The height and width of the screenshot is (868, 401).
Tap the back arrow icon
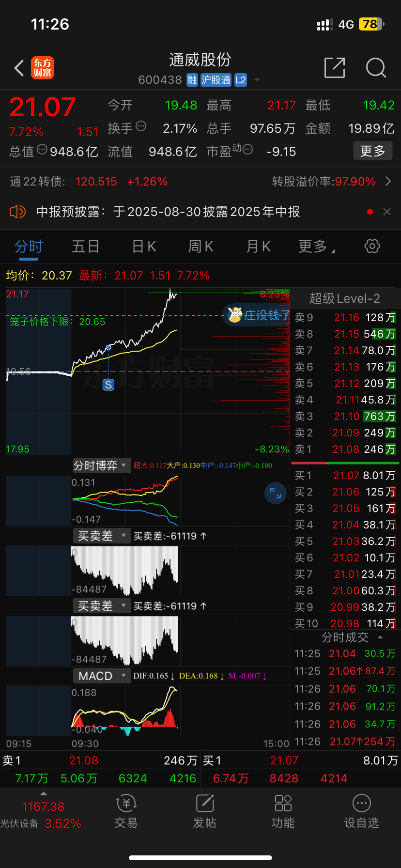pyautogui.click(x=19, y=68)
